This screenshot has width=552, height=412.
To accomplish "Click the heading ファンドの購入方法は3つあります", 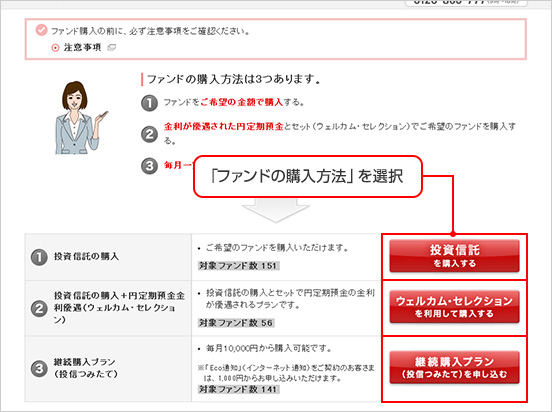I will pyautogui.click(x=233, y=79).
